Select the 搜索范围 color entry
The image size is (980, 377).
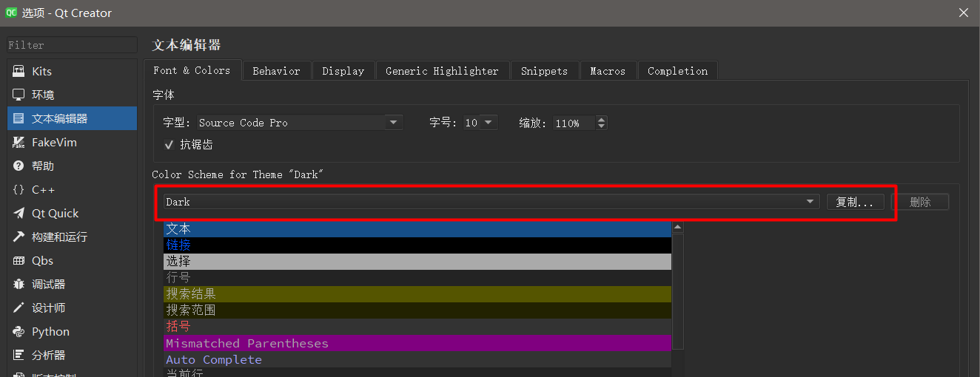point(417,310)
